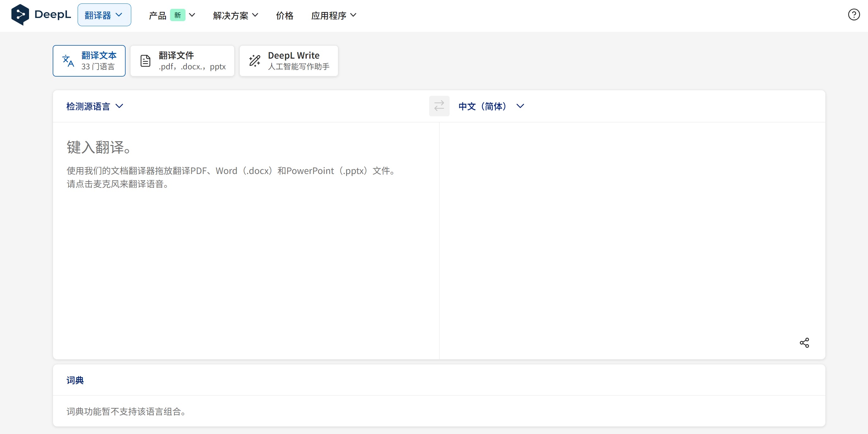868x434 pixels.
Task: Click the green 新 badge next to 产品
Action: 178,15
